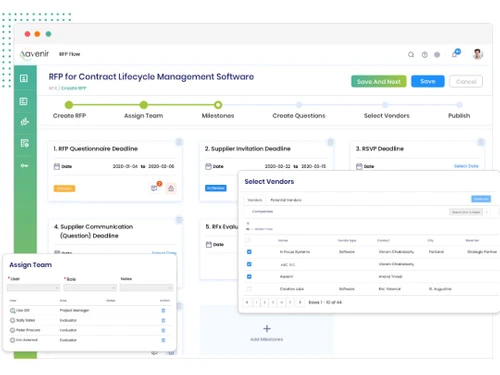Go to the Milestones step
The width and height of the screenshot is (500, 375).
218,105
